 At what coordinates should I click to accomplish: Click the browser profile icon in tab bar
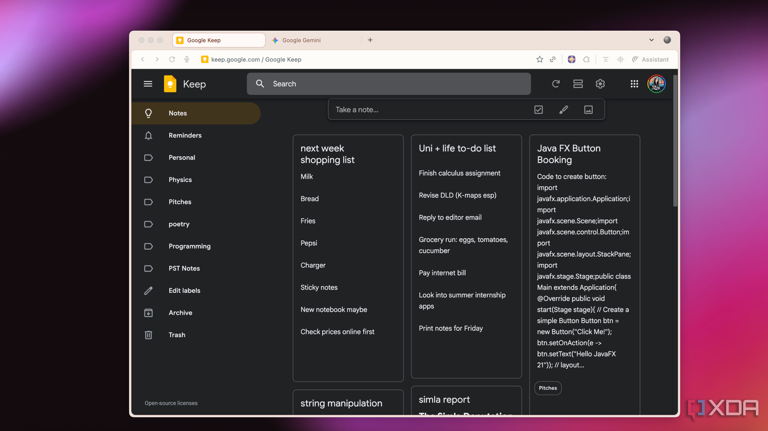pos(667,40)
